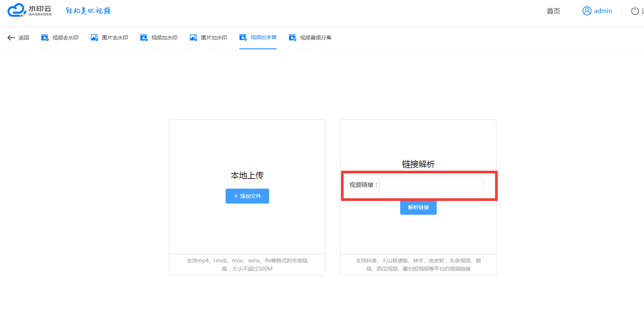Go to the 视频音频分离 tab
Screen dimensions: 644x312
[310, 38]
